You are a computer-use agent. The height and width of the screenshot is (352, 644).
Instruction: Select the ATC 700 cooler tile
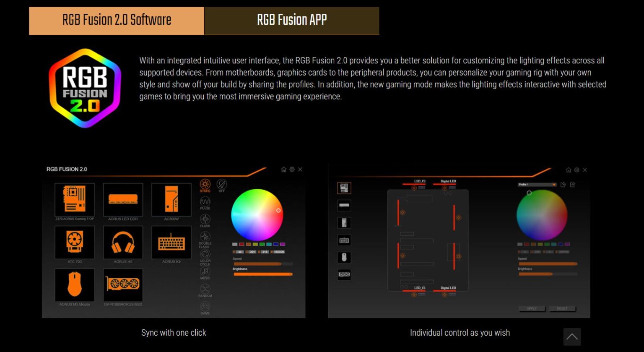click(x=75, y=242)
